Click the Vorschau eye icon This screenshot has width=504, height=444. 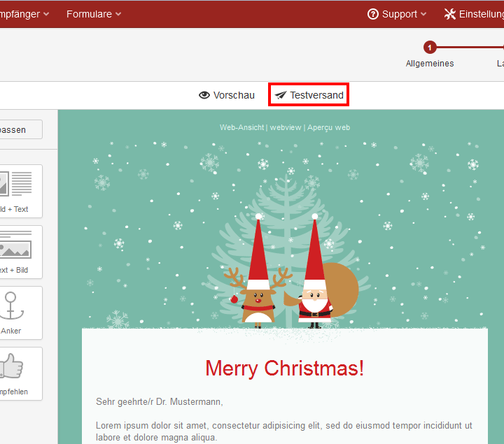click(x=204, y=95)
